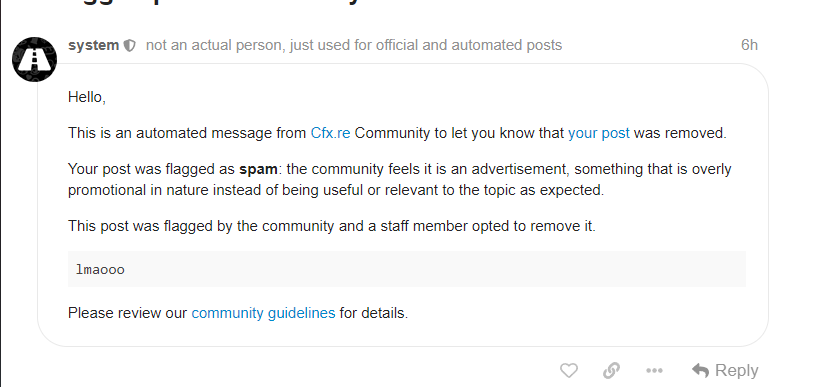
Task: Copy post link using chain icon
Action: tap(611, 371)
